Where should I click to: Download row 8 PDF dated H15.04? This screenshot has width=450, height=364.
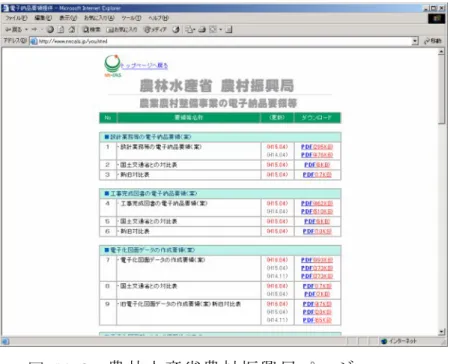pyautogui.click(x=317, y=294)
